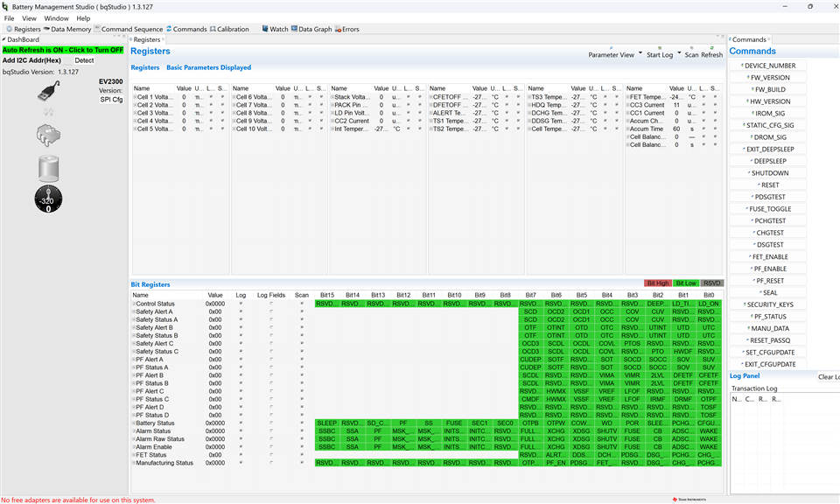Viewport: 840px width, 504px height.
Task: Toggle Log Fields checkbox for Alarm Enable
Action: pyautogui.click(x=271, y=447)
